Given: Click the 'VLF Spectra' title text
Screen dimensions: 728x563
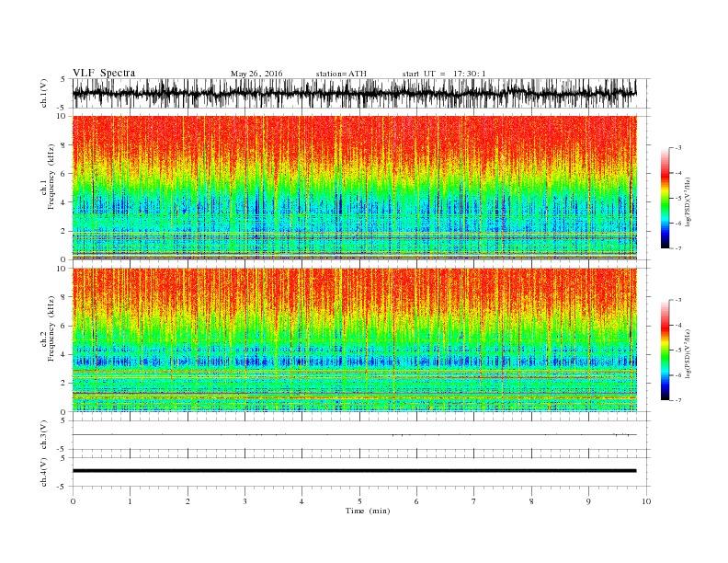Looking at the screenshot, I should pyautogui.click(x=104, y=73).
